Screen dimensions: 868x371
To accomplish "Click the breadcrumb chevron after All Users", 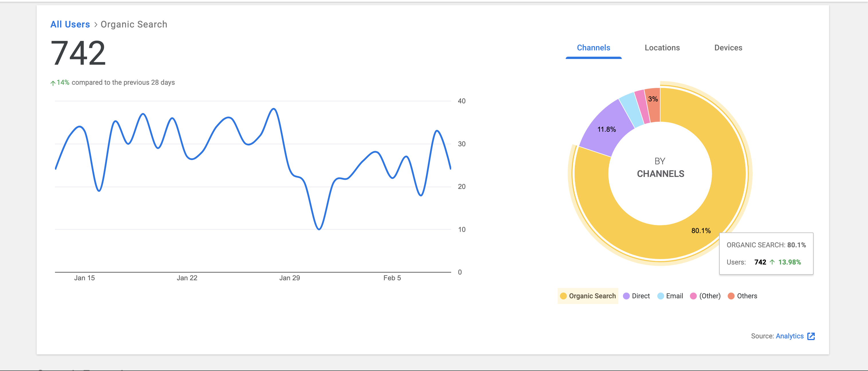I will click(x=95, y=25).
